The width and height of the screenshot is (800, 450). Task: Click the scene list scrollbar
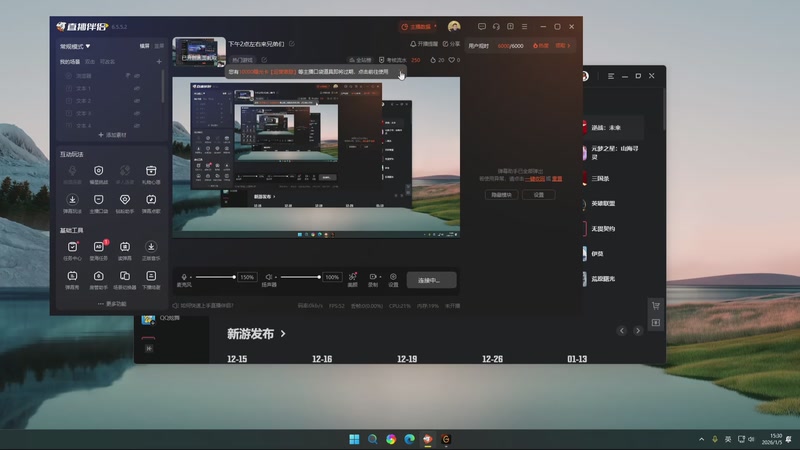click(x=163, y=86)
